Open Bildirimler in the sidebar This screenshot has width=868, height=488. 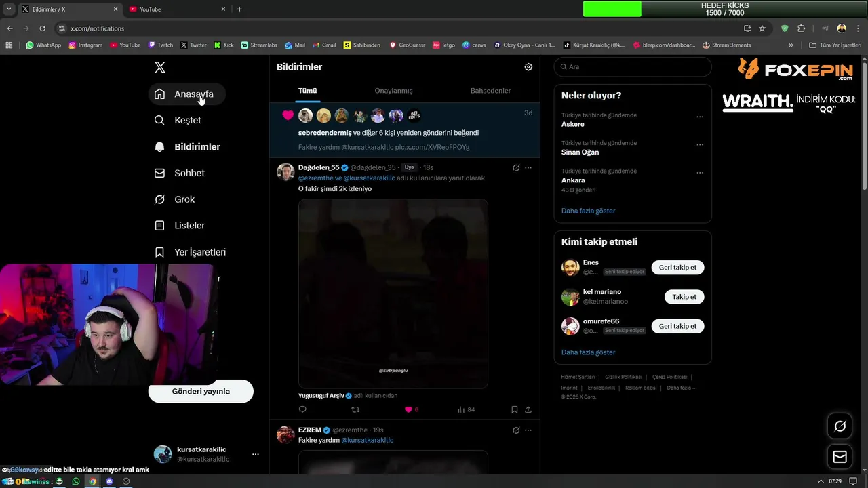pyautogui.click(x=187, y=146)
